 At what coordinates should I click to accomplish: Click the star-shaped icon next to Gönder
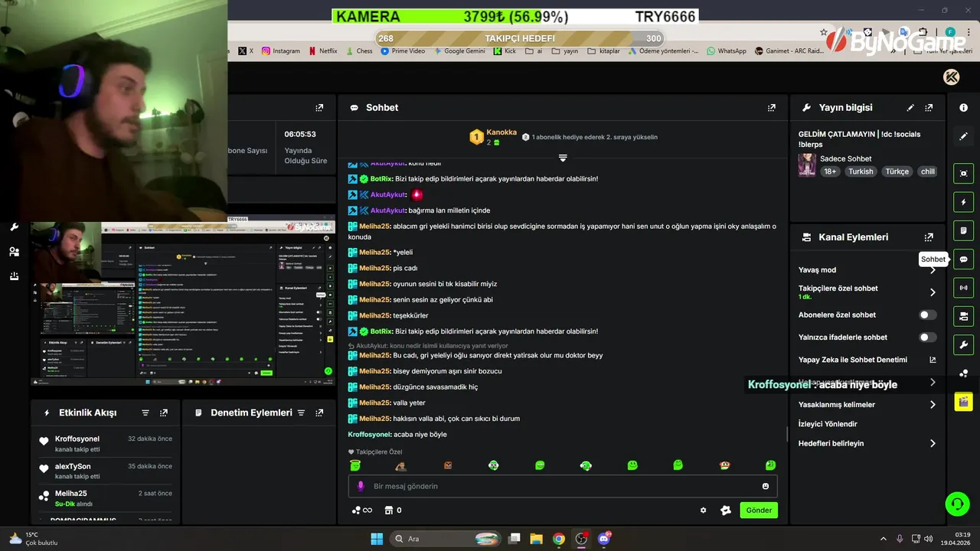(726, 510)
